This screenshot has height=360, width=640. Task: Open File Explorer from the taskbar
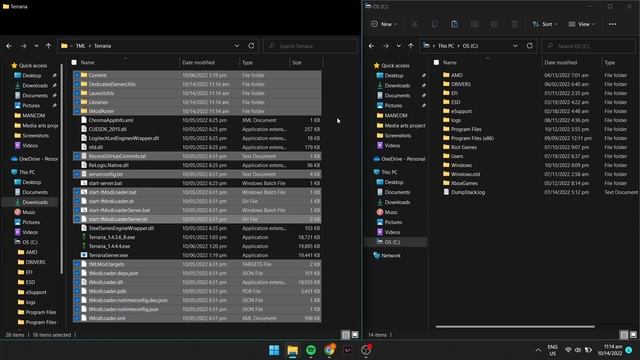(x=293, y=350)
